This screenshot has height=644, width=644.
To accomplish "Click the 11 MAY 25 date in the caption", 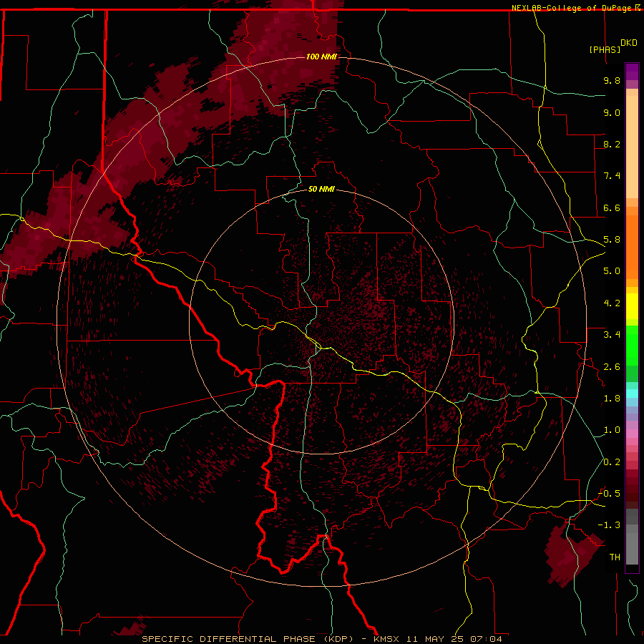I will tap(436, 639).
